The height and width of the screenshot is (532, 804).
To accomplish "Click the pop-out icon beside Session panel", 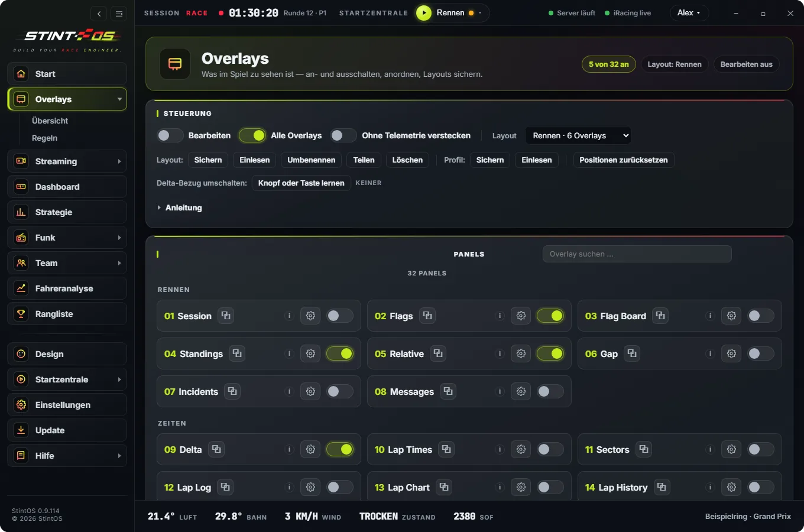I will click(x=226, y=316).
